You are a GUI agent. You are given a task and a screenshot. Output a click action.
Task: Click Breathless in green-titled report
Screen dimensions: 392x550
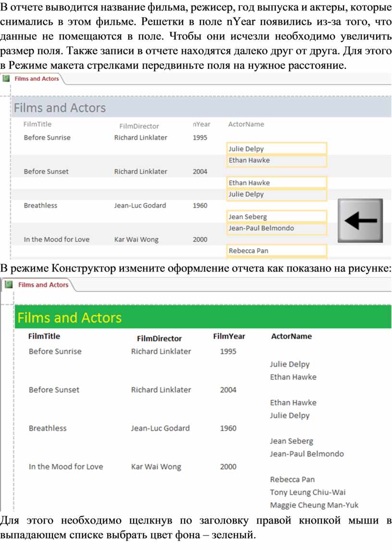coord(48,428)
